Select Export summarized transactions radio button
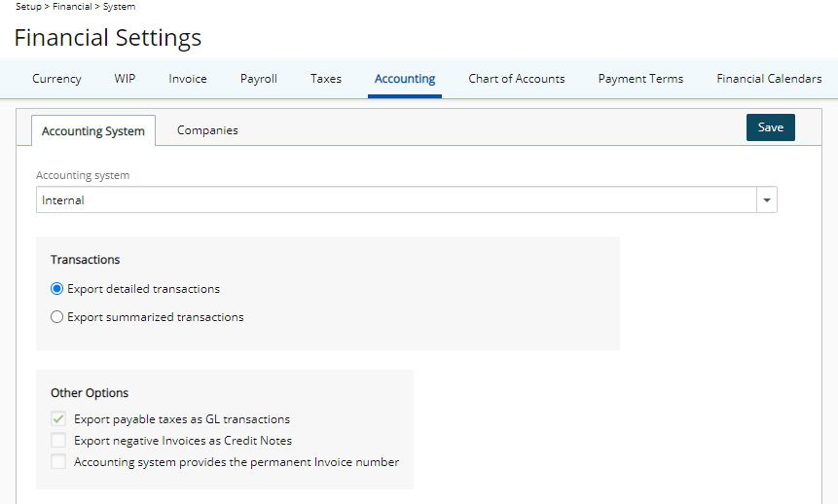 coord(56,317)
